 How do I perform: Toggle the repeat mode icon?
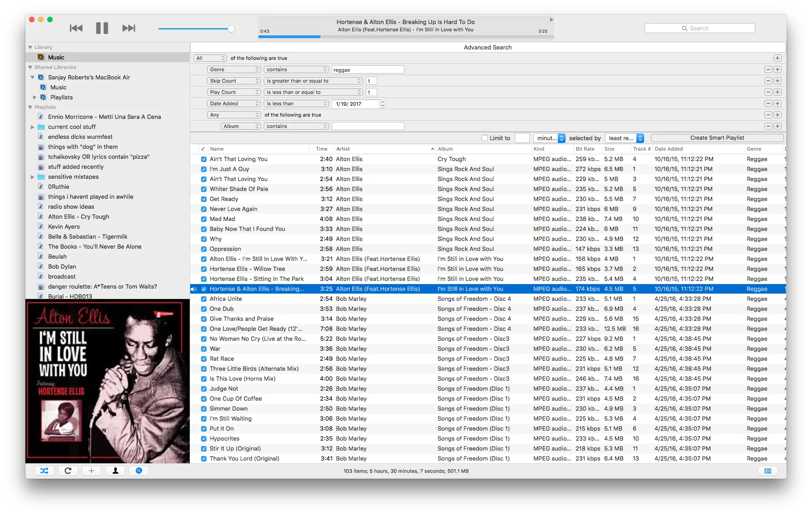click(68, 471)
